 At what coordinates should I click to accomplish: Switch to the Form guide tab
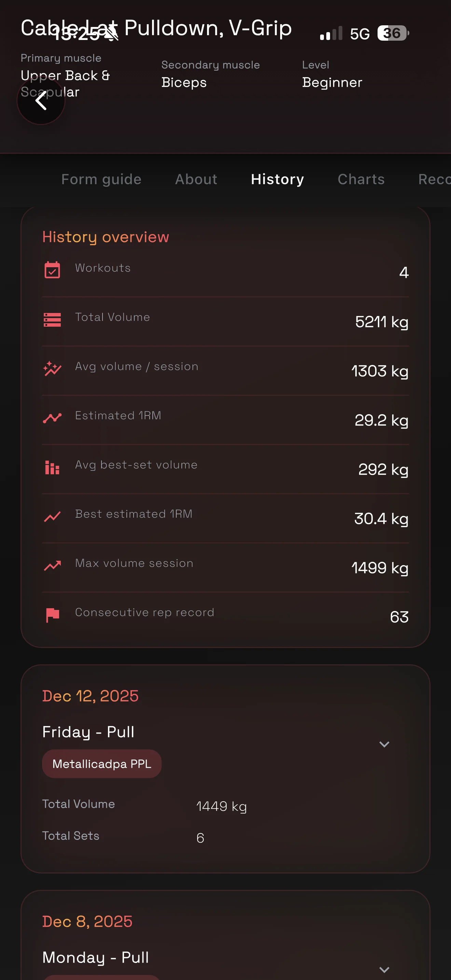pyautogui.click(x=101, y=179)
